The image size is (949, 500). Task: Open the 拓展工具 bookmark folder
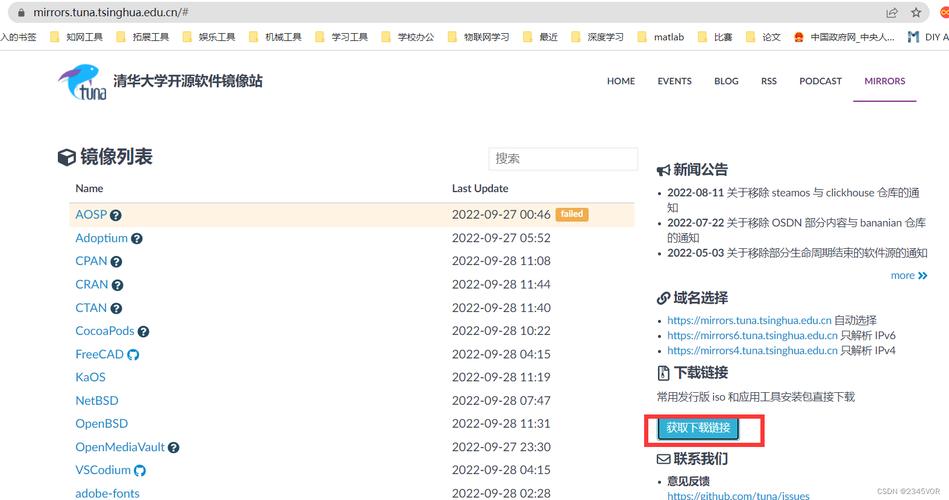[143, 37]
